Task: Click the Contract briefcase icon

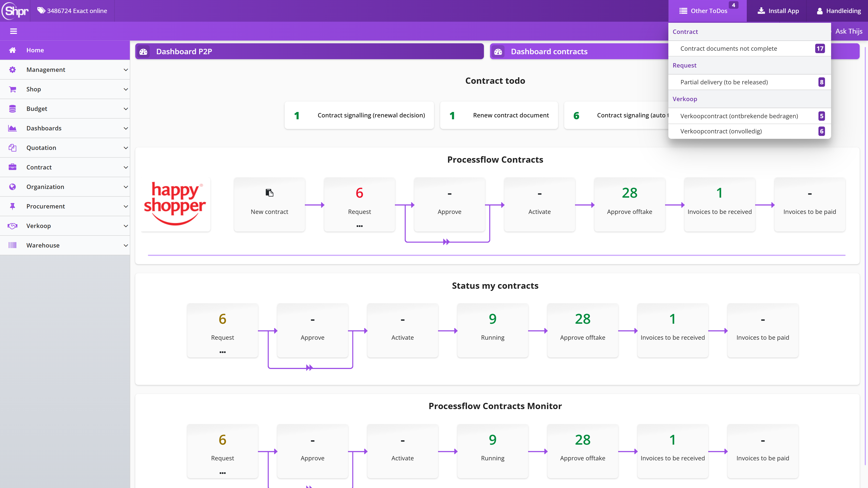Action: (x=12, y=167)
